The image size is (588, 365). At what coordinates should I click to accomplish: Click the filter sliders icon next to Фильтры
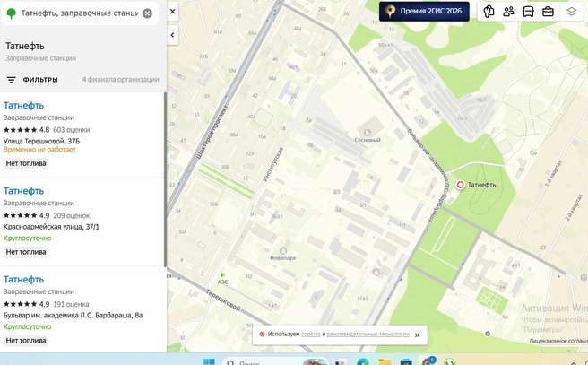(12, 80)
